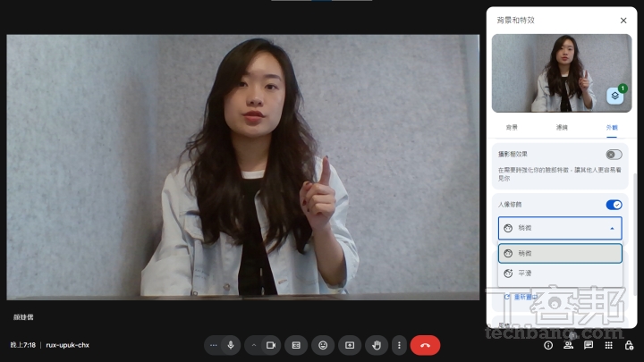Leave the call with red hang-up button
Image resolution: width=644 pixels, height=362 pixels.
[x=425, y=345]
